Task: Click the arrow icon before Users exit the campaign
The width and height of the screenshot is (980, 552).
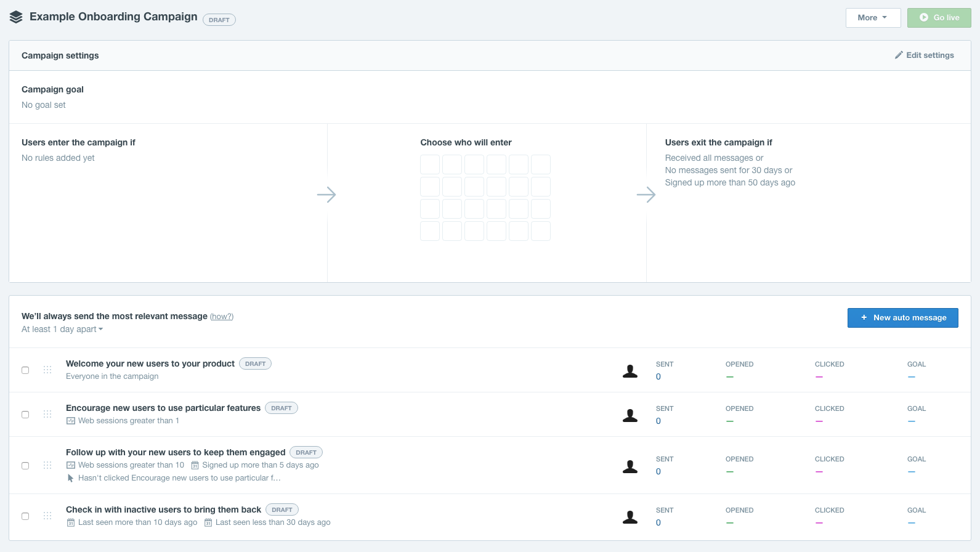Action: pyautogui.click(x=646, y=195)
